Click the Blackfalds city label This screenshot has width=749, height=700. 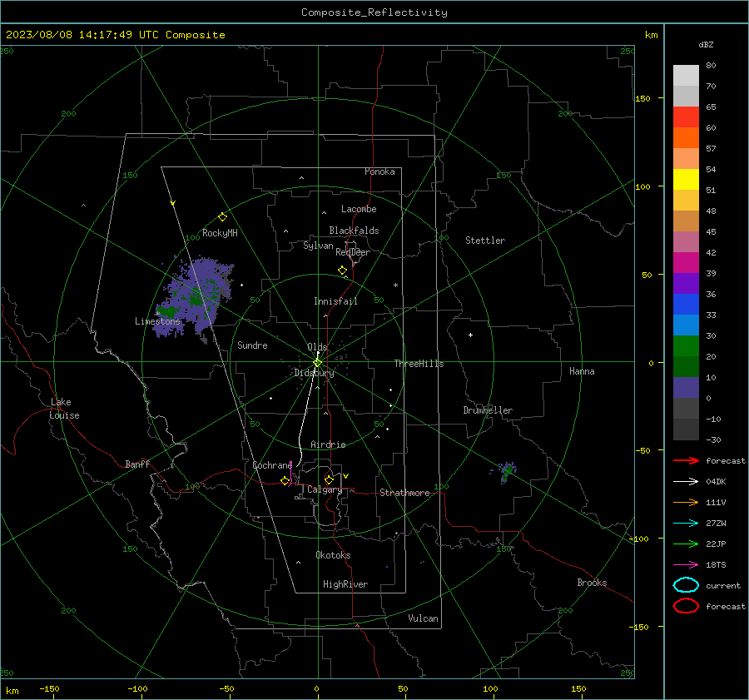click(x=354, y=231)
